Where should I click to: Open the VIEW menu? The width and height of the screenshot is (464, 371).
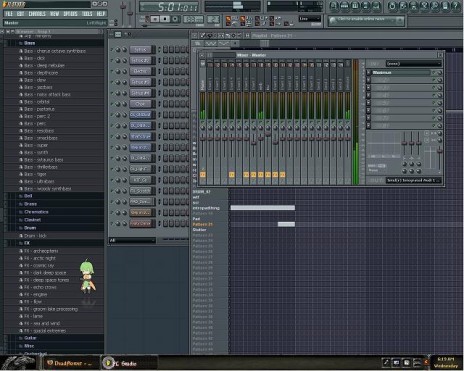[54, 14]
